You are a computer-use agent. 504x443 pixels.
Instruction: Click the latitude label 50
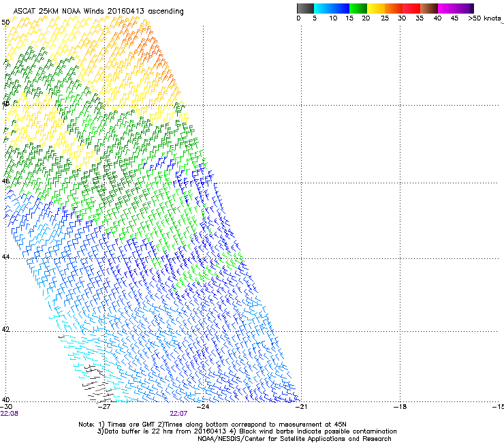pos(5,22)
